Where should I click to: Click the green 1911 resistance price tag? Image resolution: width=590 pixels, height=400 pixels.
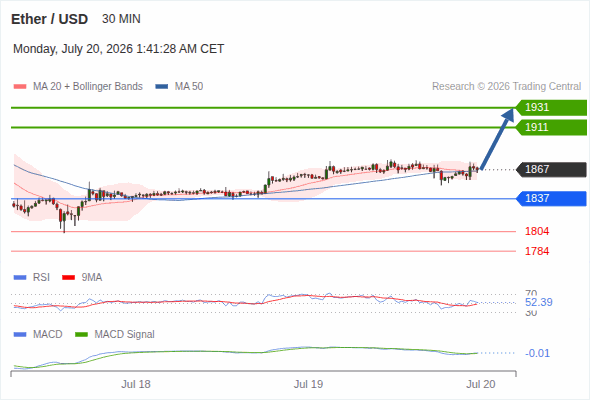551,128
